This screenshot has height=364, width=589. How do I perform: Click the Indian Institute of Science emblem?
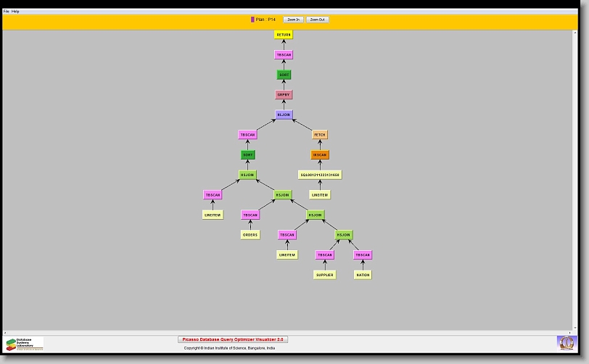point(565,342)
